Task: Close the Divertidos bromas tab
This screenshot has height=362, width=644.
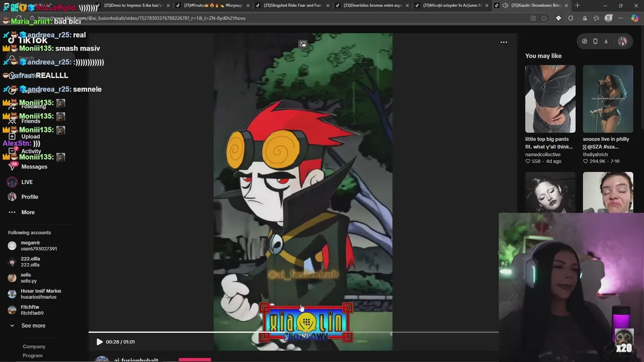Action: 407,6
